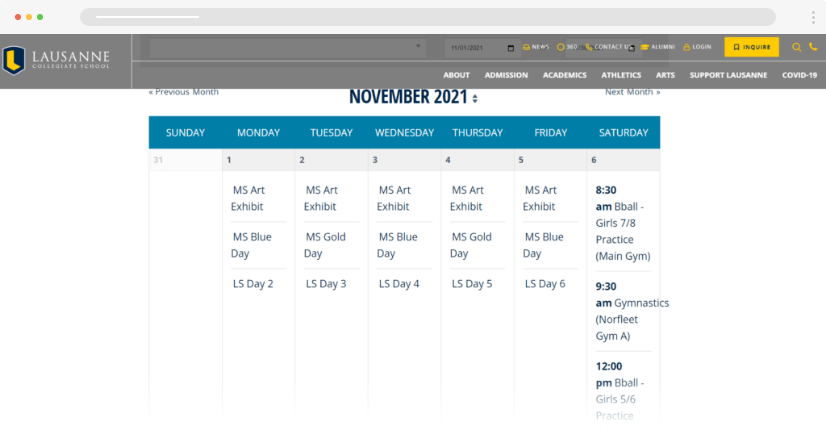Click the Alumni graduation cap link

(x=658, y=47)
